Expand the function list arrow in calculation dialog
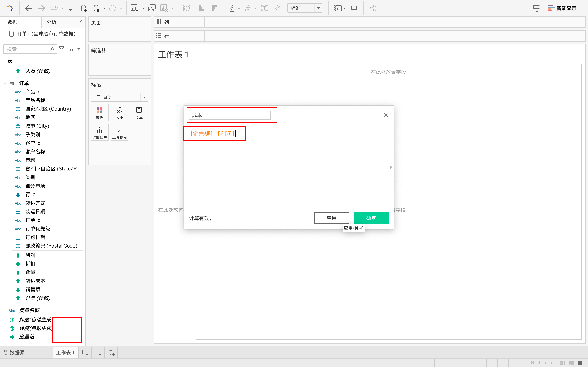588x367 pixels. point(391,167)
